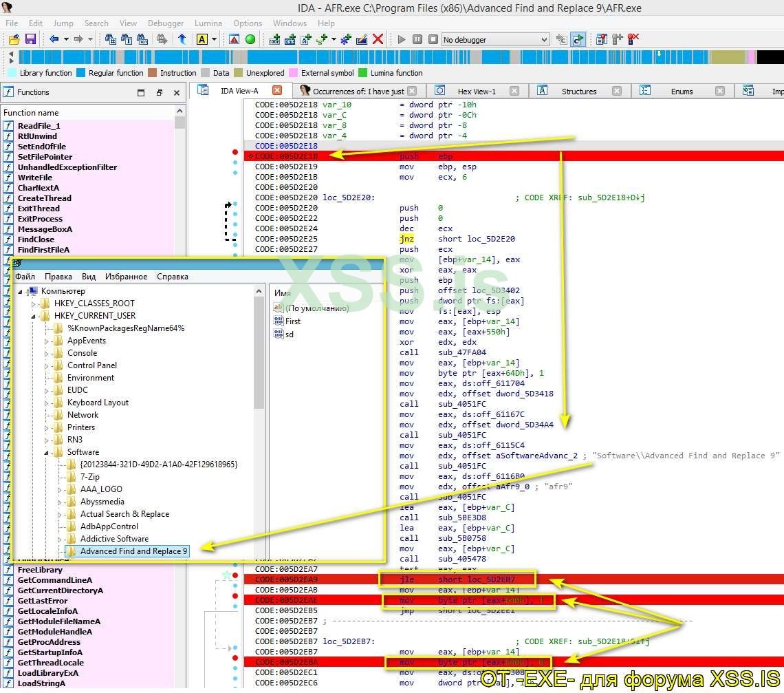Select MessageBoxA in the Functions list
The width and height of the screenshot is (784, 693).
pyautogui.click(x=45, y=229)
